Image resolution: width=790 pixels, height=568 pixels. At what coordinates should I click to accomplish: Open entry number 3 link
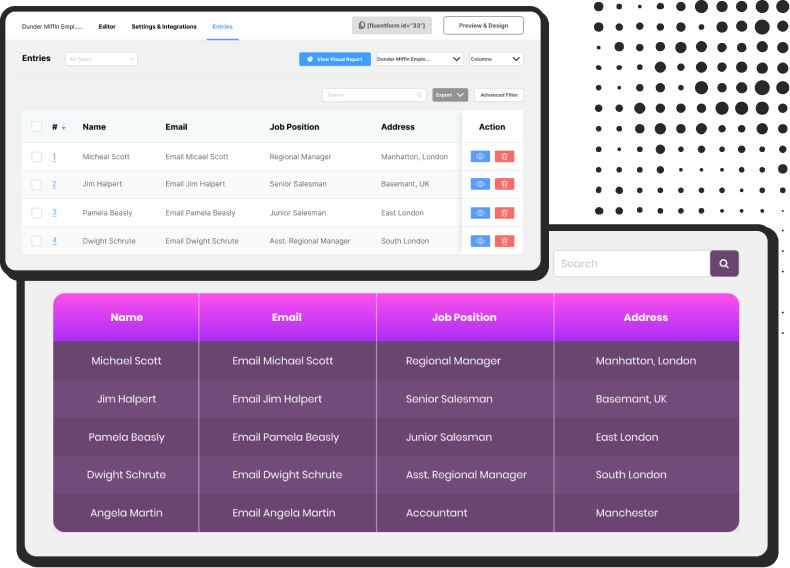point(54,213)
